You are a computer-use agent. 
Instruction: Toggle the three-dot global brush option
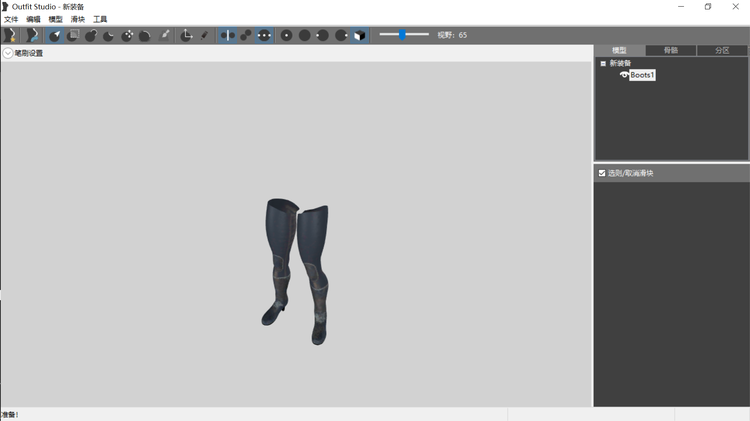coord(264,35)
